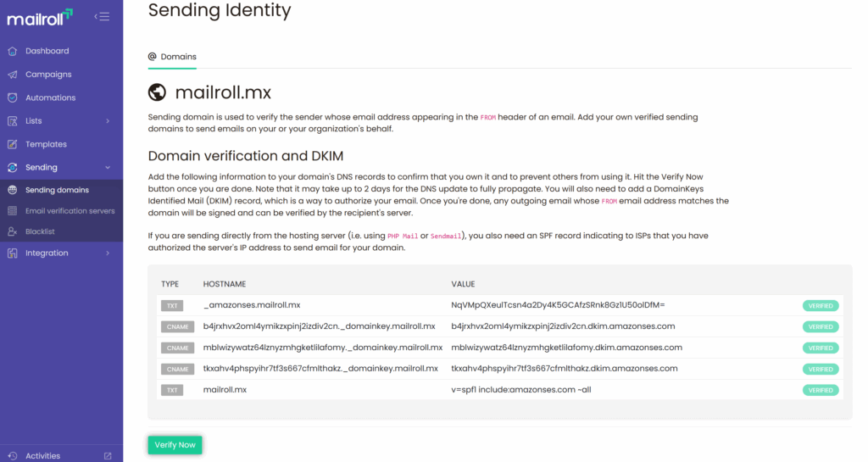Screen dimensions: 868x462
Task: Expand the Integration submenu chevron
Action: (108, 253)
